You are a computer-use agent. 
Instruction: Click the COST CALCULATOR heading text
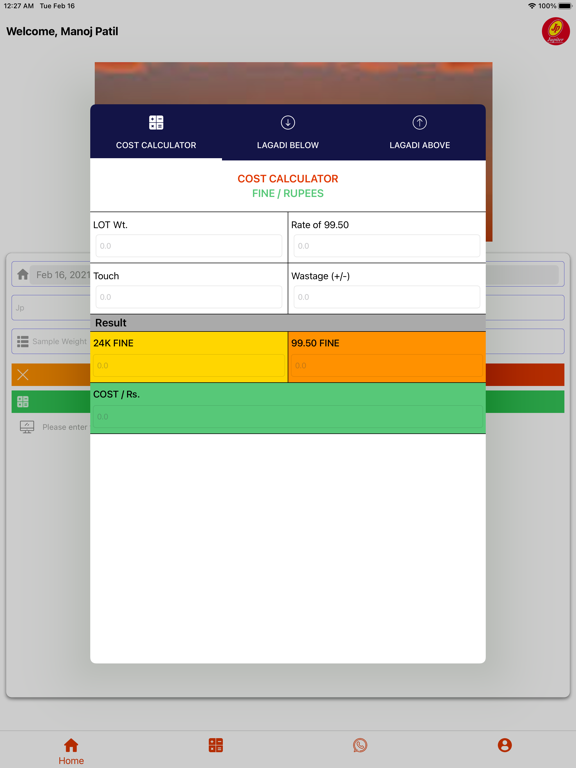click(288, 179)
